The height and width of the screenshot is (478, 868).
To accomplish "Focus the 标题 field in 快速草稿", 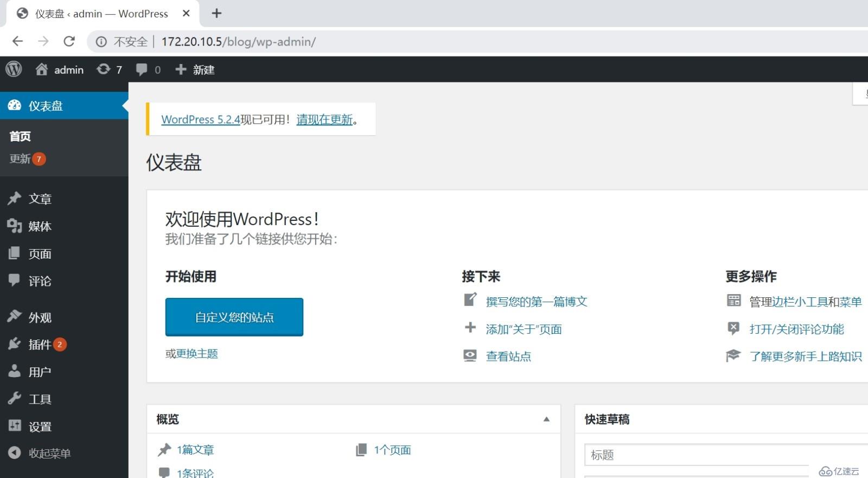I will coord(726,455).
